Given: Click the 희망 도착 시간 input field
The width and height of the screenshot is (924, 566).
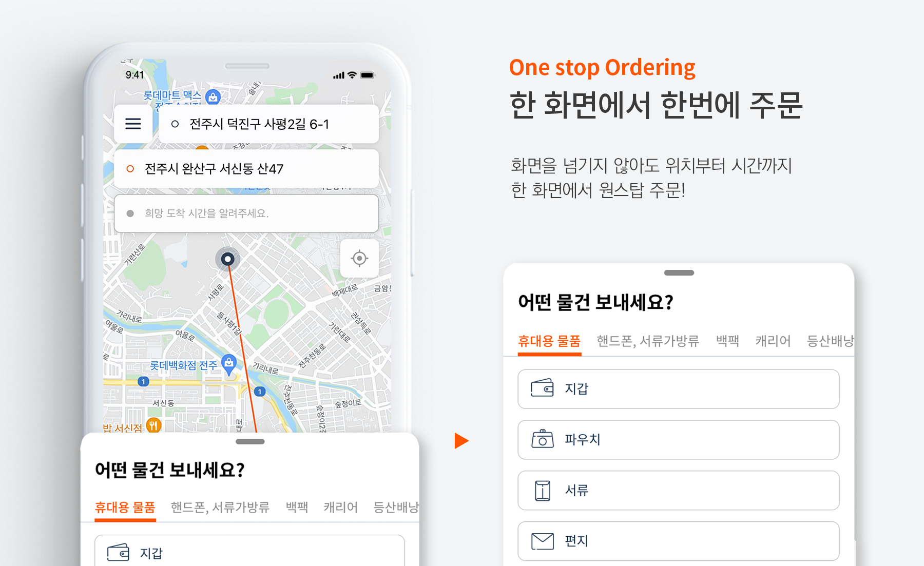Looking at the screenshot, I should (x=246, y=213).
